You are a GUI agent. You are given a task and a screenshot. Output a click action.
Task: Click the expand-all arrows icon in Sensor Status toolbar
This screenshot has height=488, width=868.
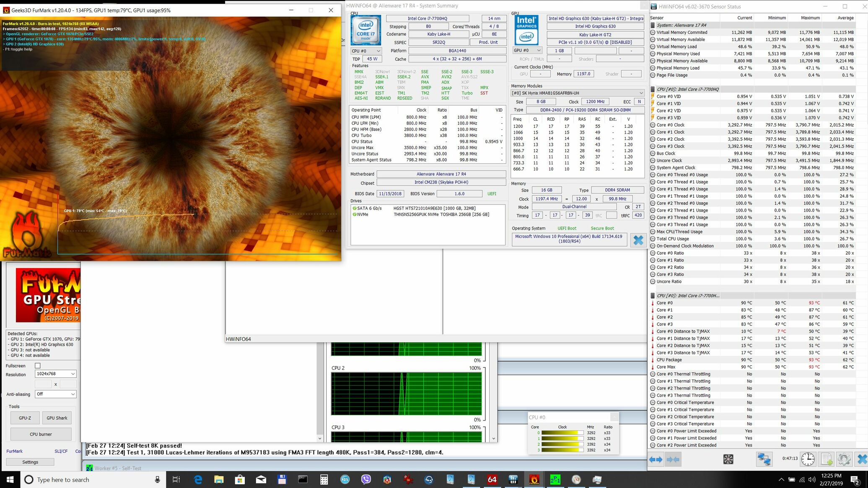coord(656,460)
